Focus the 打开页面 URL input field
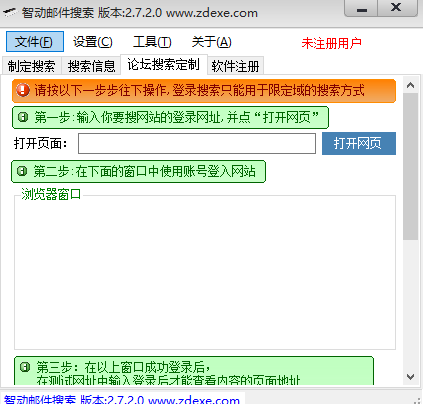The height and width of the screenshot is (404, 423). [x=197, y=144]
